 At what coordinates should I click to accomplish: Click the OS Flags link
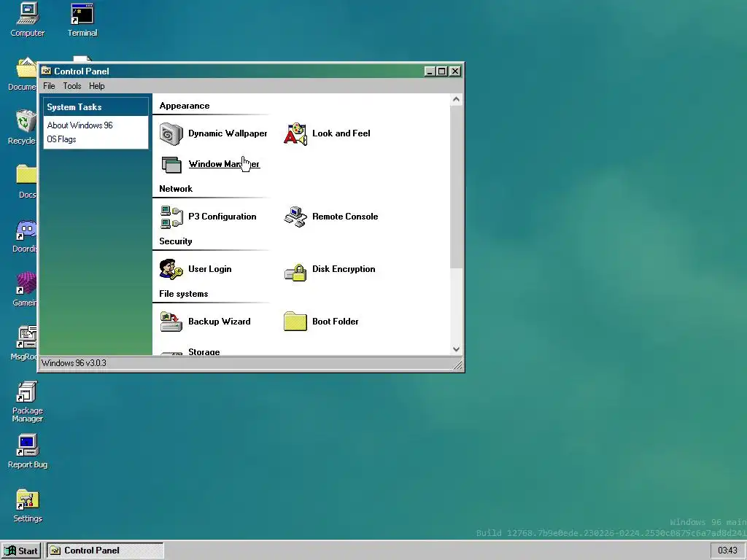[61, 139]
